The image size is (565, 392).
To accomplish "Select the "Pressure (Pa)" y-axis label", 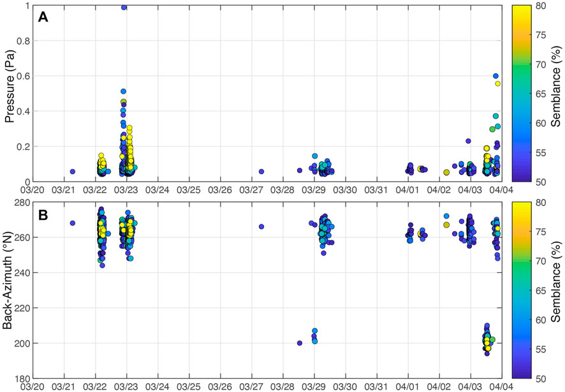I will coord(10,87).
